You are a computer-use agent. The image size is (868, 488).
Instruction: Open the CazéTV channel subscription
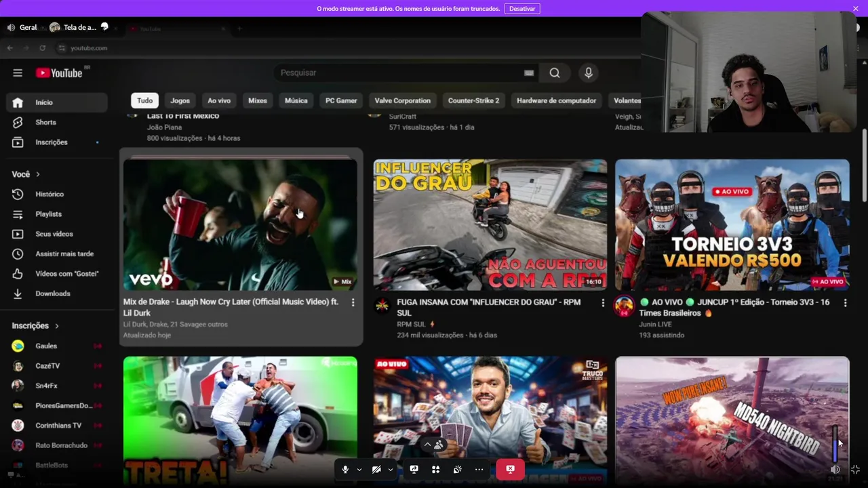(x=57, y=365)
